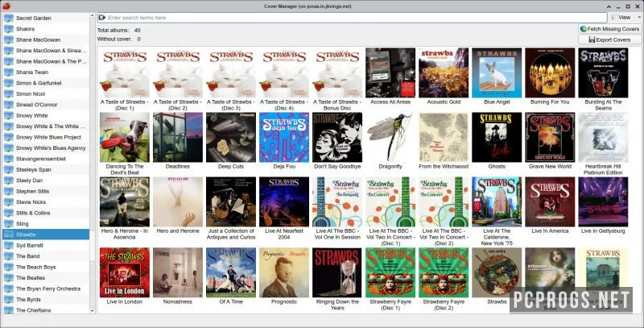Click the View dropdown arrow
The width and height of the screenshot is (644, 328).
pyautogui.click(x=639, y=18)
